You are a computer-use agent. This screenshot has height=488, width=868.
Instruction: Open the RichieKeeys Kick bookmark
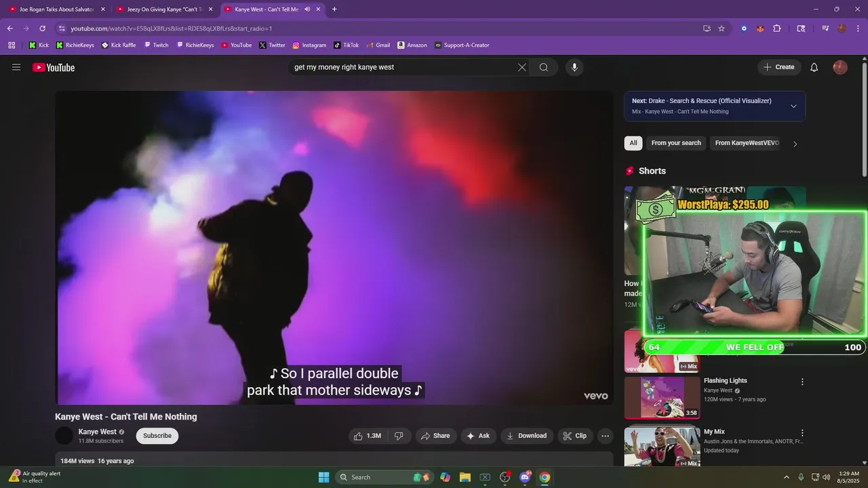click(x=75, y=45)
